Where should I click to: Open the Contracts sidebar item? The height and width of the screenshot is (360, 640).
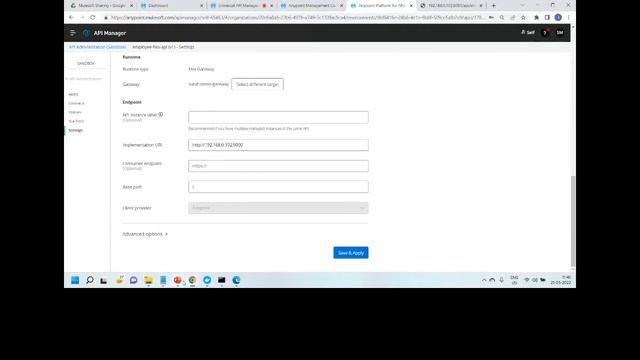[x=76, y=103]
